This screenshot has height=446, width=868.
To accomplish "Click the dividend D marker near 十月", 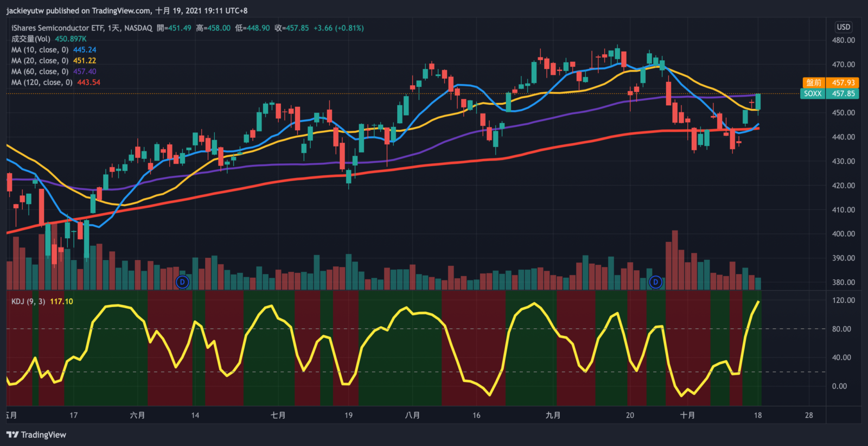I will [x=655, y=282].
